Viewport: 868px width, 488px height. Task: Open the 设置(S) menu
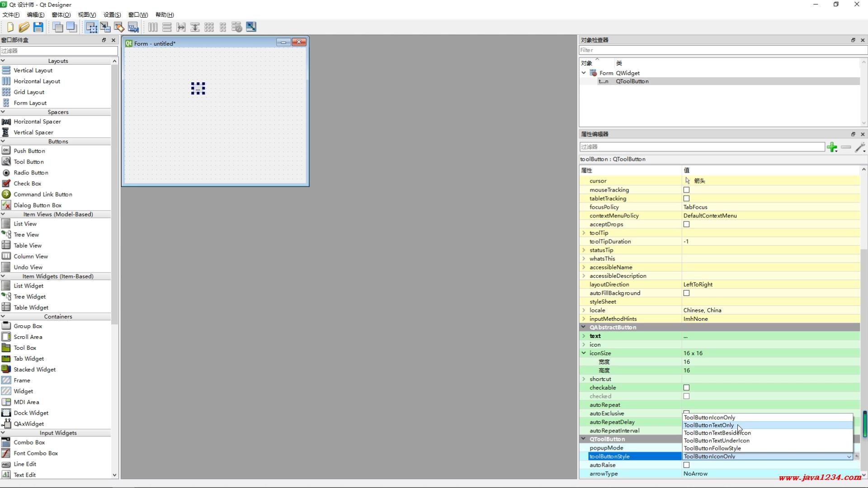pos(112,14)
